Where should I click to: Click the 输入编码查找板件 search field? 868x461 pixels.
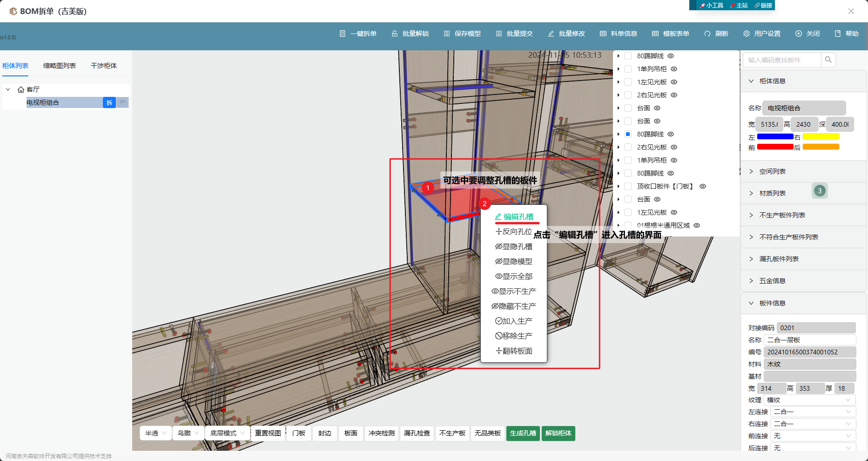coord(782,60)
